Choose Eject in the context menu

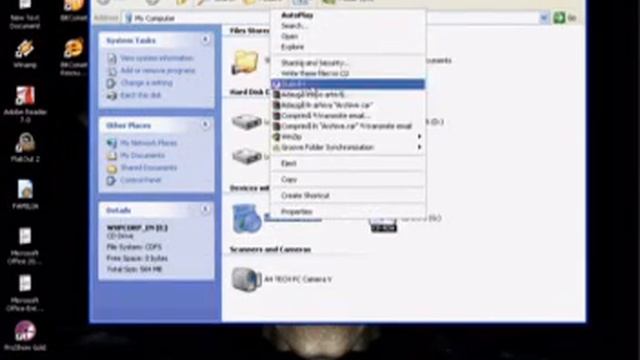point(348,163)
